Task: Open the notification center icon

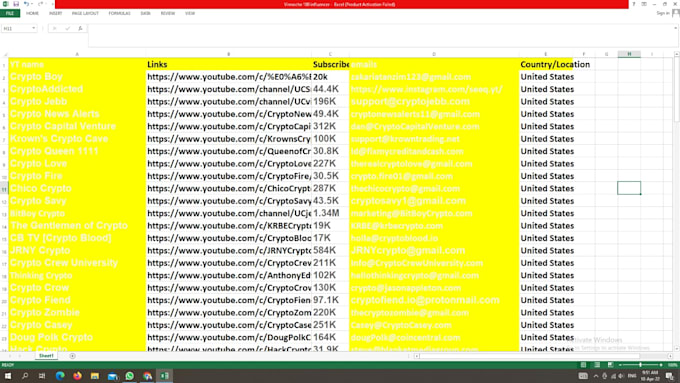Action: pyautogui.click(x=669, y=376)
